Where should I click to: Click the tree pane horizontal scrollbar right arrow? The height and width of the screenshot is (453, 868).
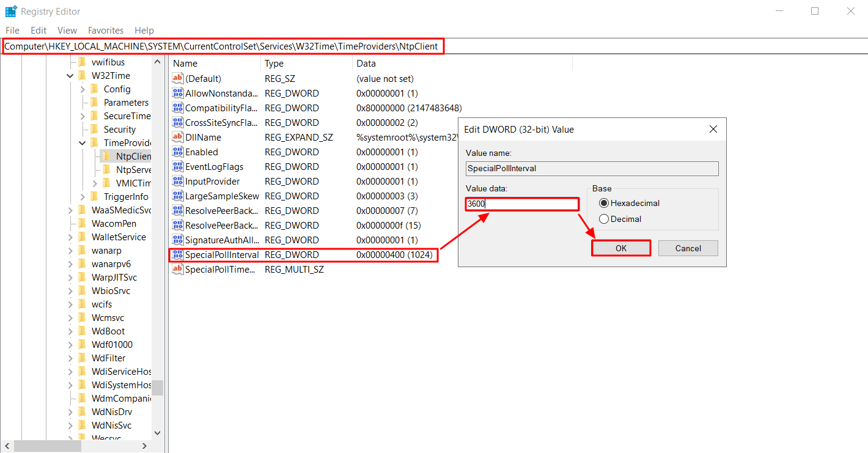pos(145,446)
